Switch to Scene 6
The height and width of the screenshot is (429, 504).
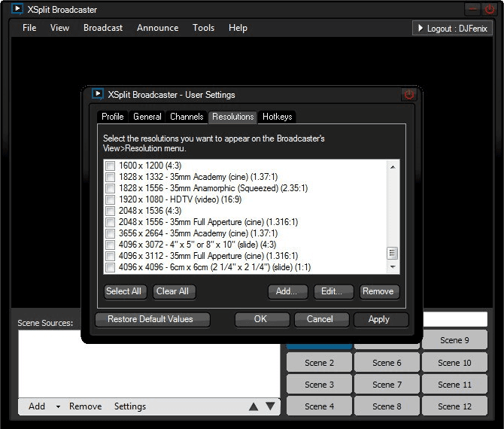coord(387,363)
